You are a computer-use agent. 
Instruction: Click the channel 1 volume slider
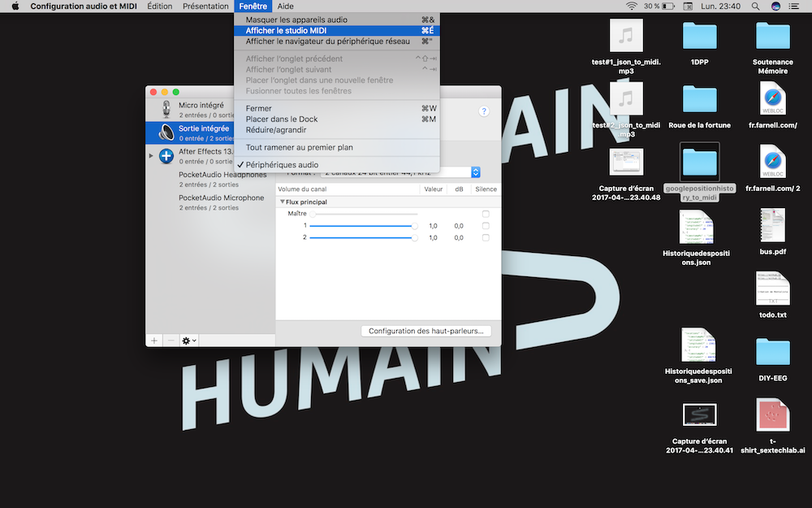pos(362,226)
